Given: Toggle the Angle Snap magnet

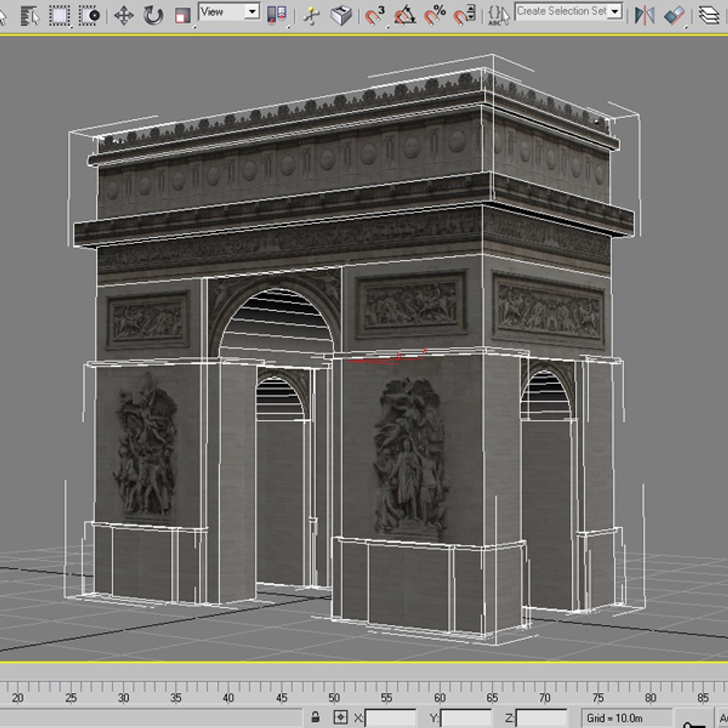Looking at the screenshot, I should click(x=405, y=16).
